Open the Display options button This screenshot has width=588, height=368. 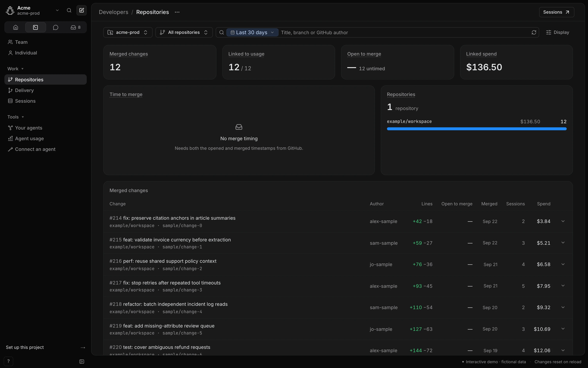[557, 32]
